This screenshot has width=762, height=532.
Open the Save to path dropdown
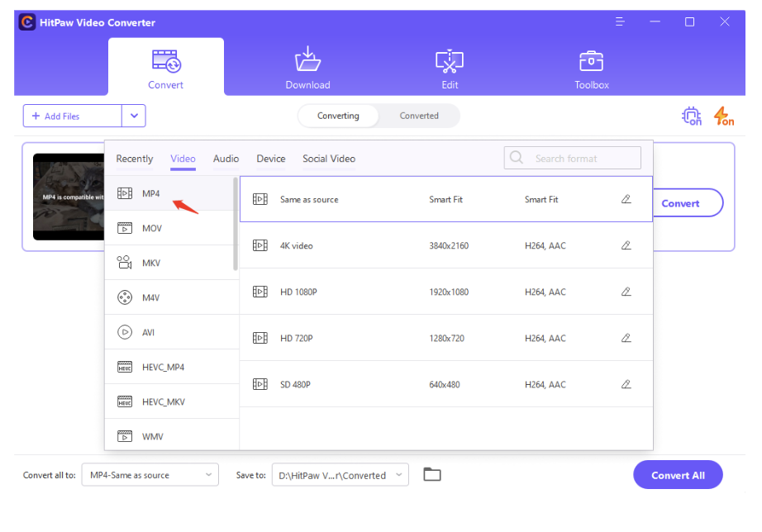pyautogui.click(x=341, y=475)
